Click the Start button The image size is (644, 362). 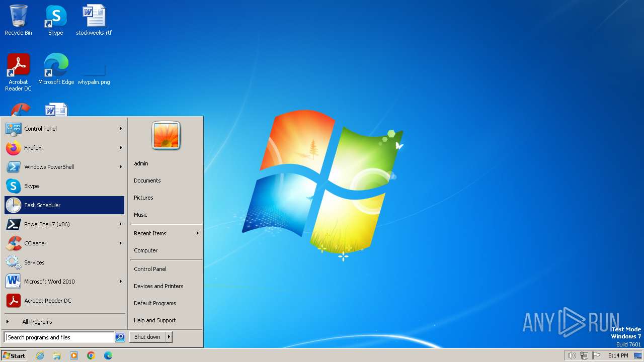point(14,355)
